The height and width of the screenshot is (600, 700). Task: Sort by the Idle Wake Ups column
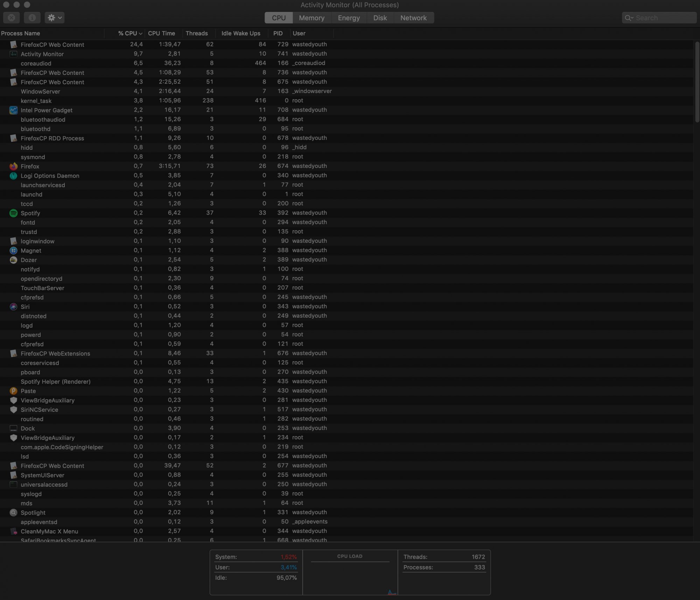241,33
